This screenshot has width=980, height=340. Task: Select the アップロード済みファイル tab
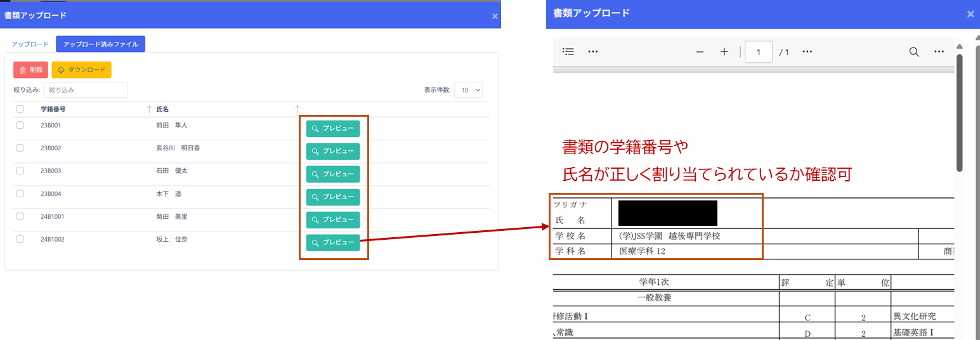(x=101, y=44)
